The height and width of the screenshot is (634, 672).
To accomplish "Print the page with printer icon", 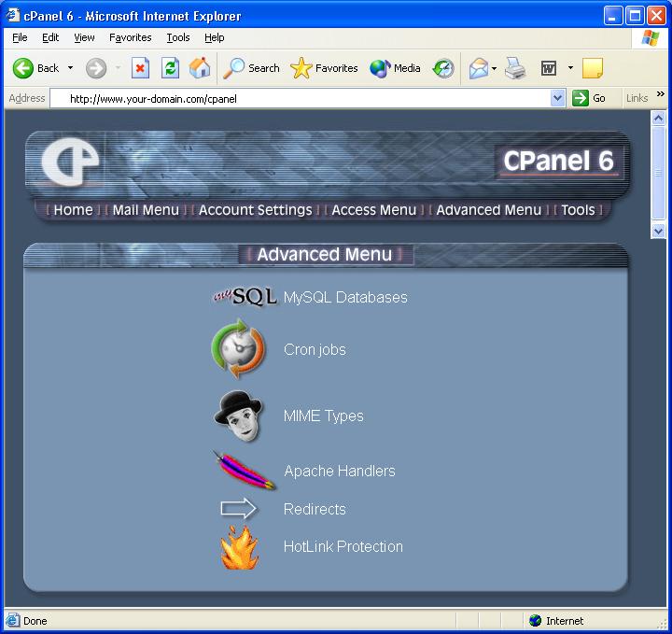I will coord(514,68).
